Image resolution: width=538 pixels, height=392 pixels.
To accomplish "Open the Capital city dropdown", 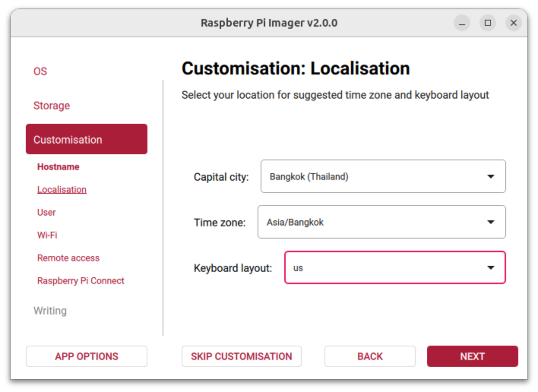I will [x=383, y=176].
